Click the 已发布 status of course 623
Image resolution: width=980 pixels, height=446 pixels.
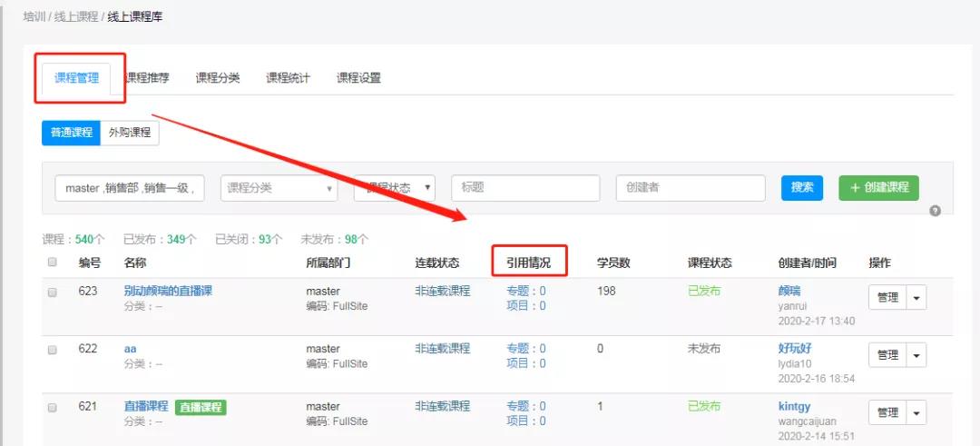click(x=704, y=291)
